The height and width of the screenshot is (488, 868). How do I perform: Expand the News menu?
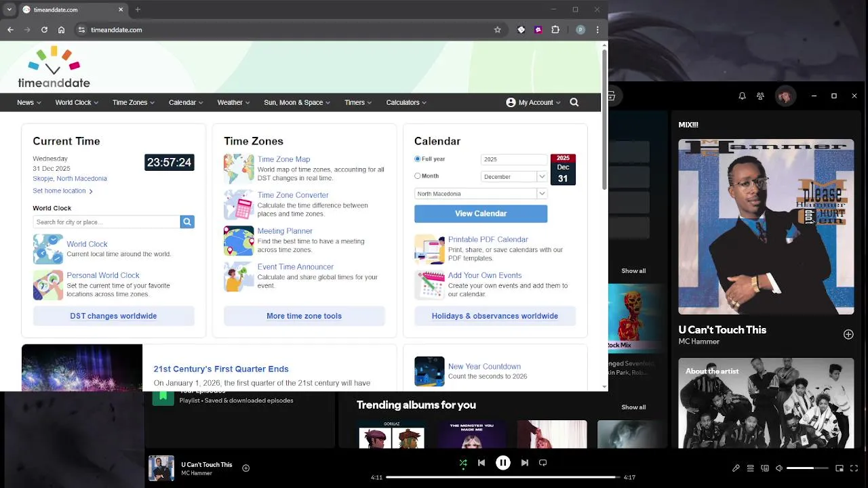pyautogui.click(x=29, y=102)
